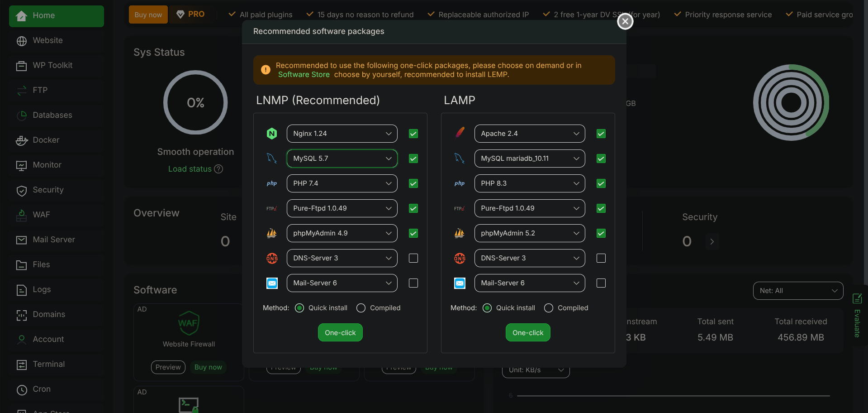Open the Evaluate feedback icon
The height and width of the screenshot is (413, 868).
coord(857,298)
